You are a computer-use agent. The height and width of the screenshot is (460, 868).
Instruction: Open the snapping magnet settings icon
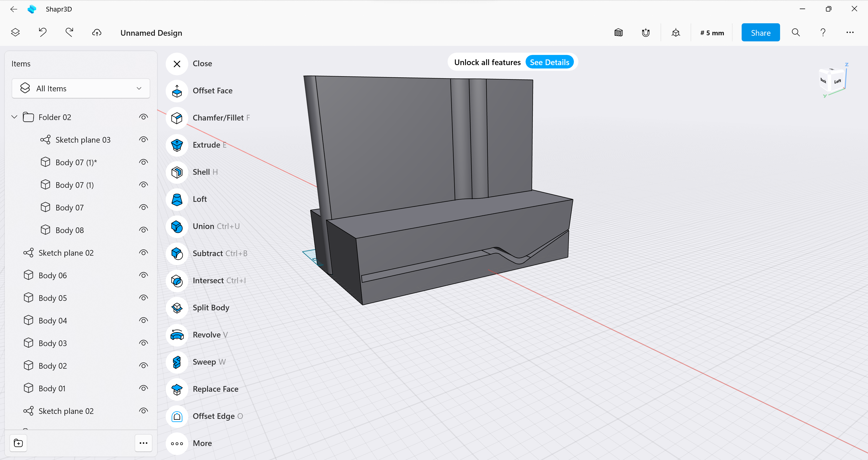pyautogui.click(x=645, y=33)
